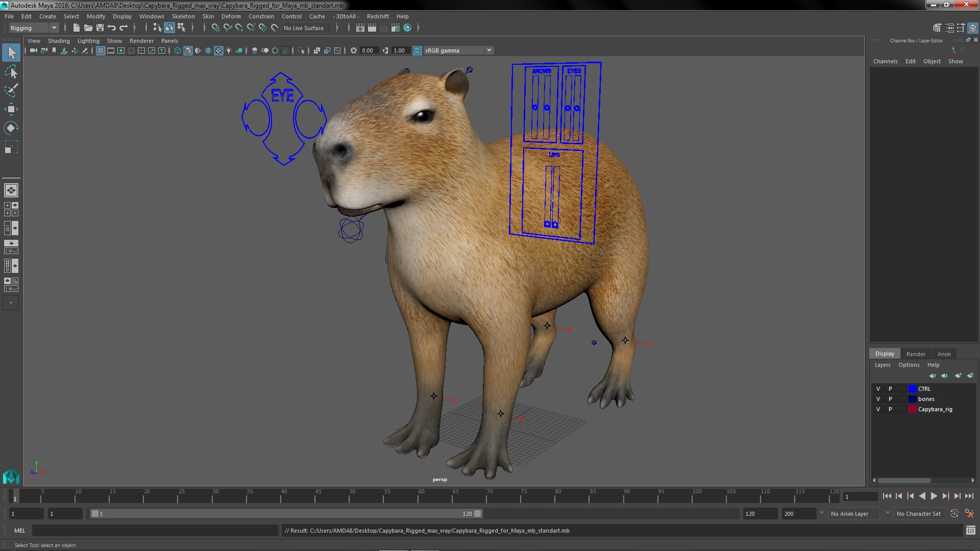Toggle playback P for CTRL layer
980x551 pixels.
tap(890, 389)
